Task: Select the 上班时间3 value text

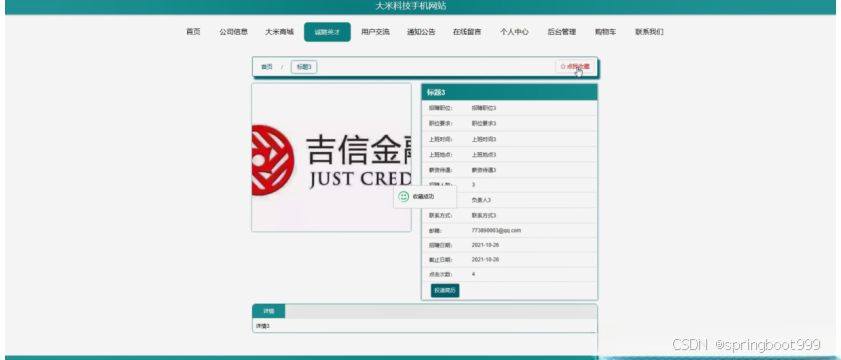Action: pyautogui.click(x=484, y=139)
